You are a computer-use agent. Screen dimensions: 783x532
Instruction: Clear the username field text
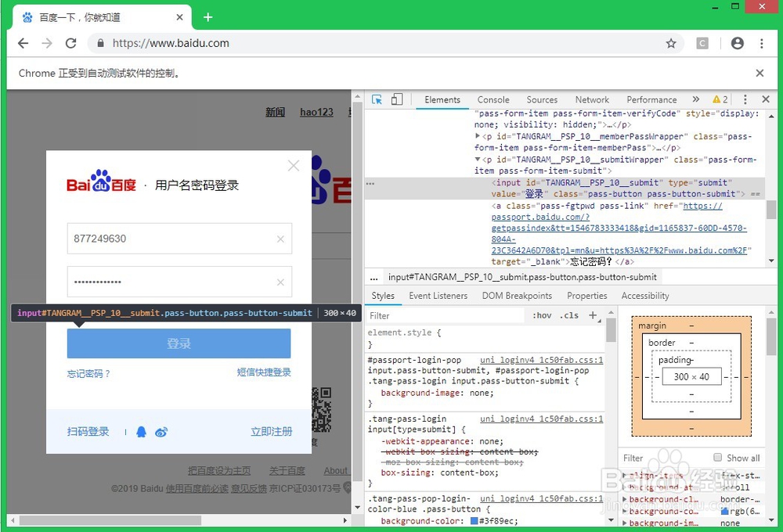[280, 239]
